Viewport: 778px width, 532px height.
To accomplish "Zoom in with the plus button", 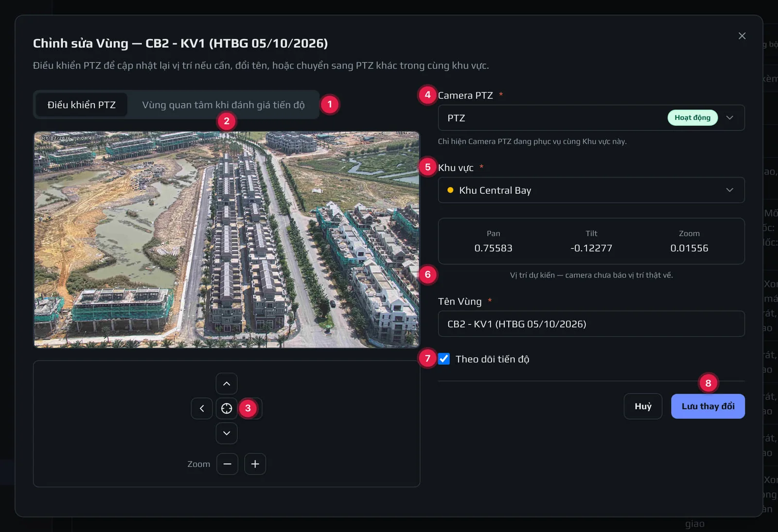I will [255, 464].
